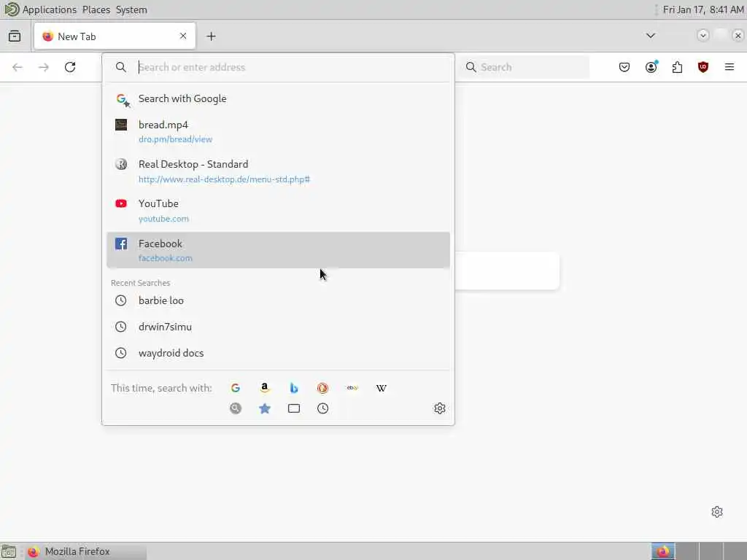Open the Applications menu
Viewport: 747px width, 560px height.
49,9
